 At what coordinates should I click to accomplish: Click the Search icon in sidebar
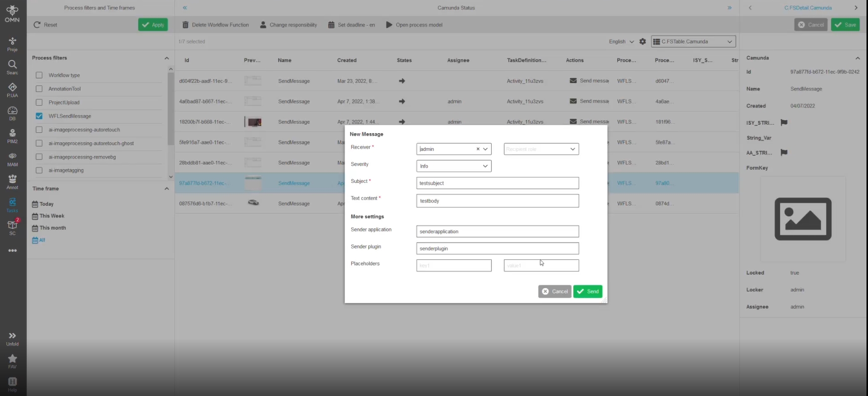click(x=12, y=67)
